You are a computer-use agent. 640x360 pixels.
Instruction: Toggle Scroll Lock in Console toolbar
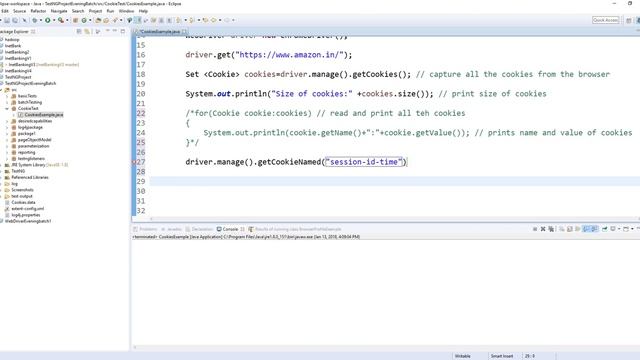point(570,229)
